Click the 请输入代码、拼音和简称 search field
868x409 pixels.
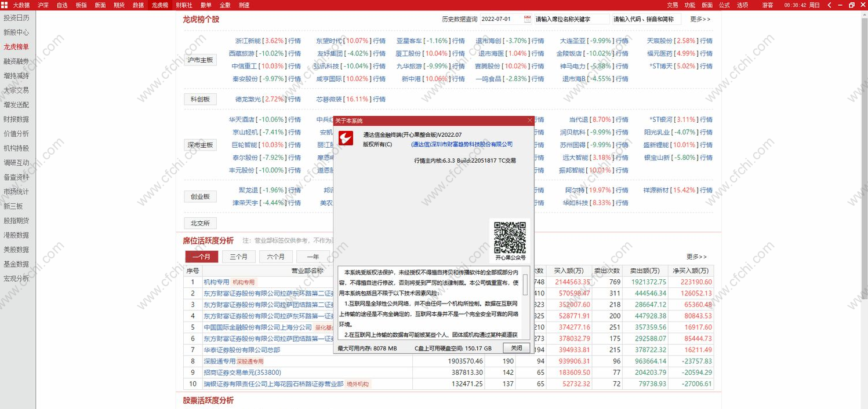[x=647, y=19]
